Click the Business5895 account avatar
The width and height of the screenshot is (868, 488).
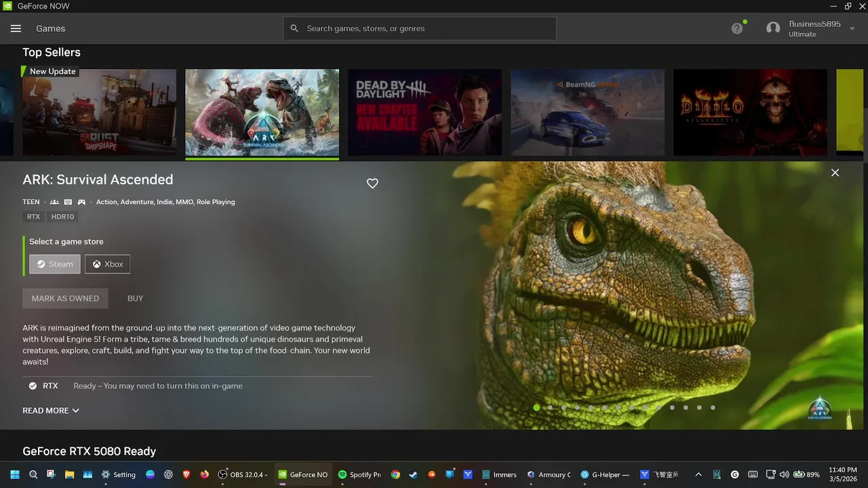(773, 28)
